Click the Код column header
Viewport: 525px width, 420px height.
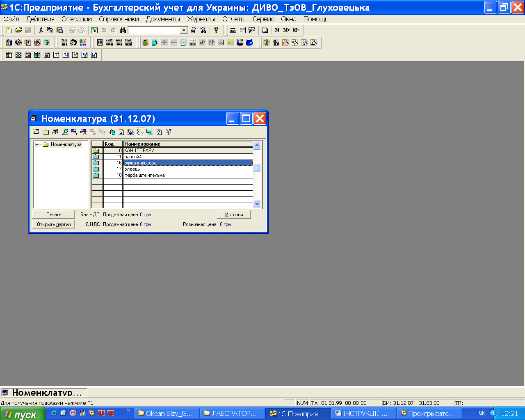pyautogui.click(x=113, y=144)
